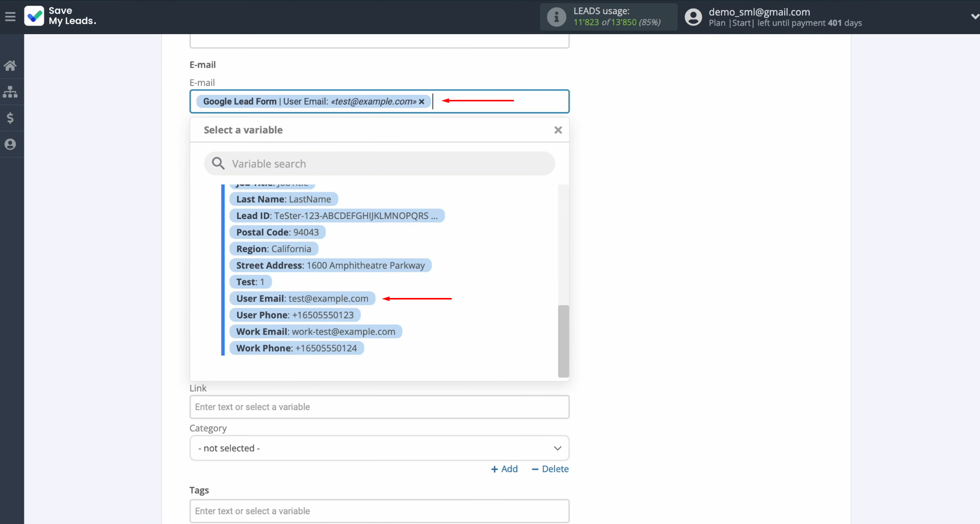This screenshot has width=980, height=524.
Task: Close the Select a variable panel
Action: point(558,130)
